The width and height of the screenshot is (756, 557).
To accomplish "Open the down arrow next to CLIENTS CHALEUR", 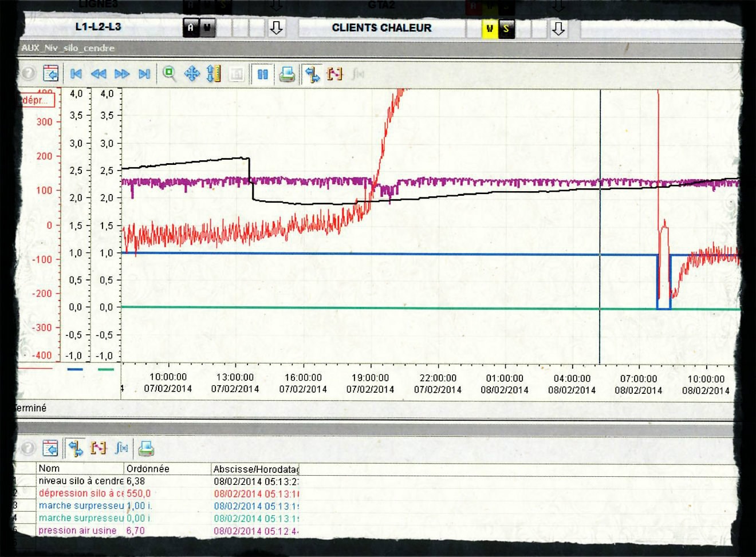I will point(558,29).
